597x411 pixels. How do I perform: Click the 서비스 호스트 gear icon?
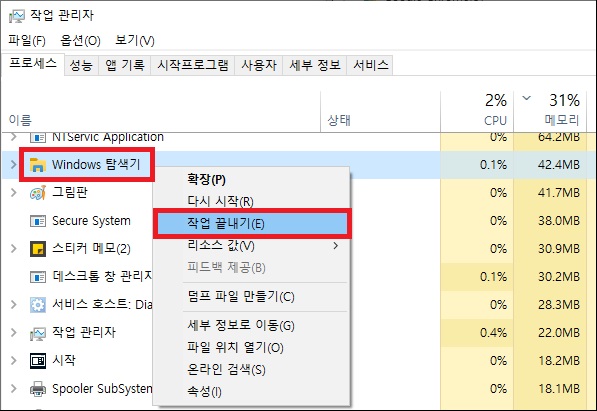(38, 305)
